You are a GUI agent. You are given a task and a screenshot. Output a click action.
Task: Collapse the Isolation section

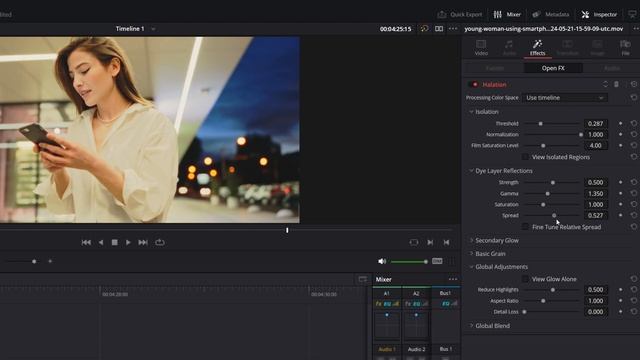[471, 111]
